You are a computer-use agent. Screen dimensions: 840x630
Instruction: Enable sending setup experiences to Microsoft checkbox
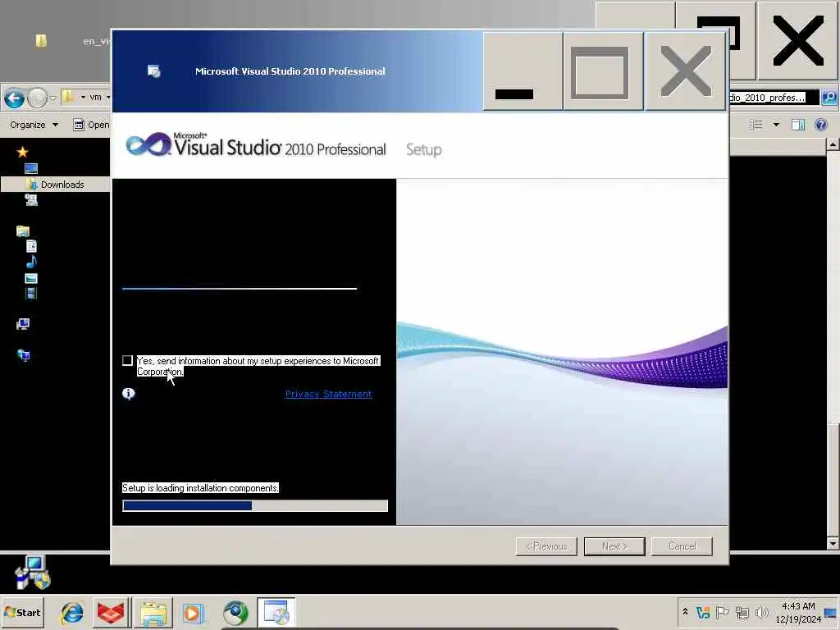tap(127, 361)
